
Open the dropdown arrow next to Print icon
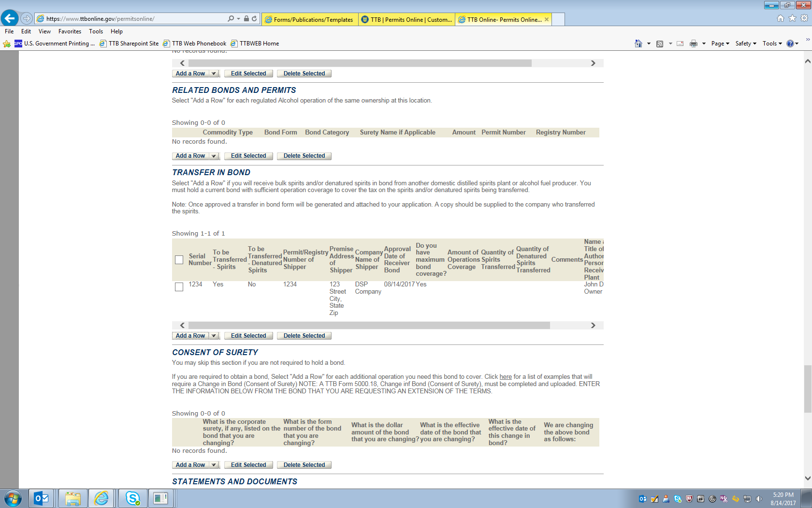[x=704, y=44]
